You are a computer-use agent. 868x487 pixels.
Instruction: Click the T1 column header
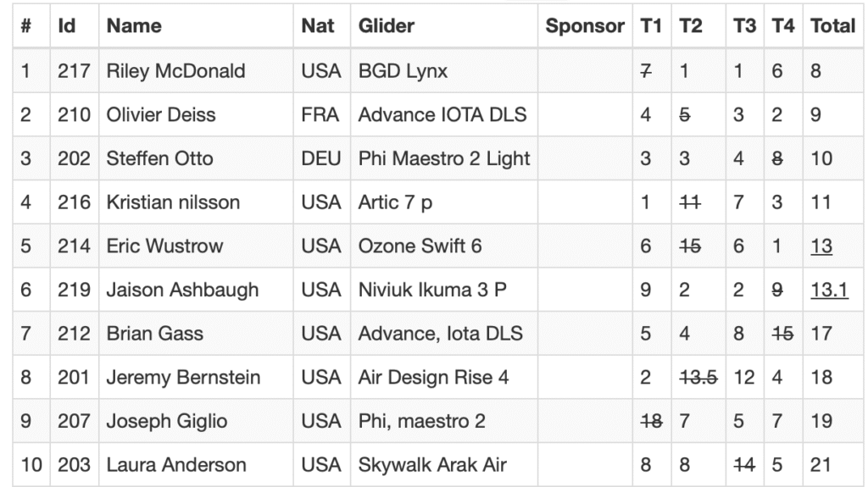click(651, 25)
